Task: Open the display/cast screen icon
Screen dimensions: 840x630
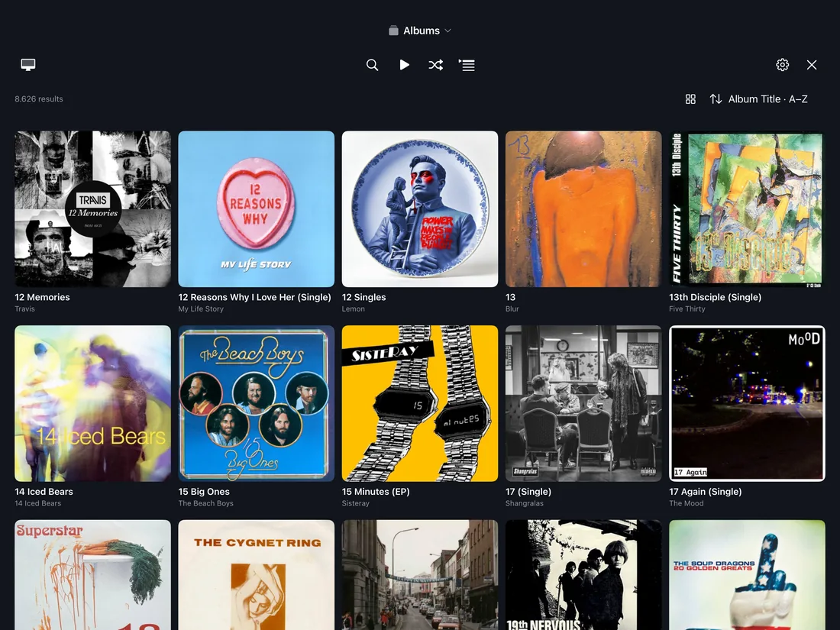Action: [x=27, y=65]
